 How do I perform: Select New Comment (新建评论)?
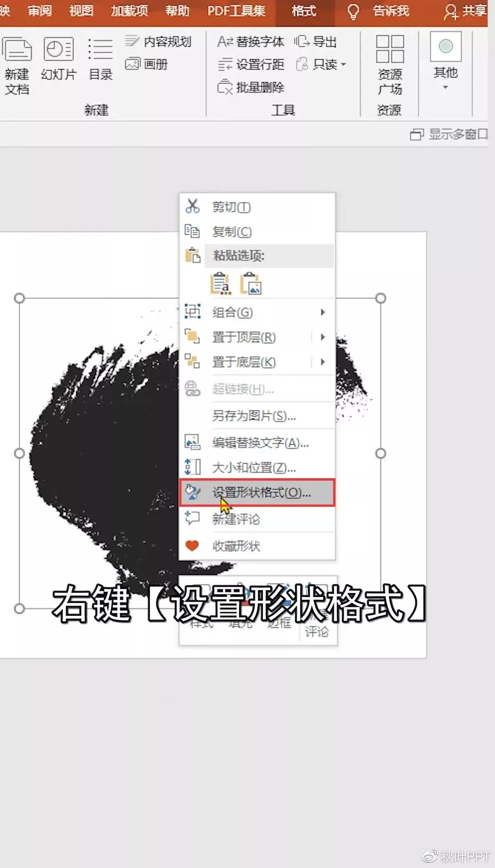click(257, 519)
